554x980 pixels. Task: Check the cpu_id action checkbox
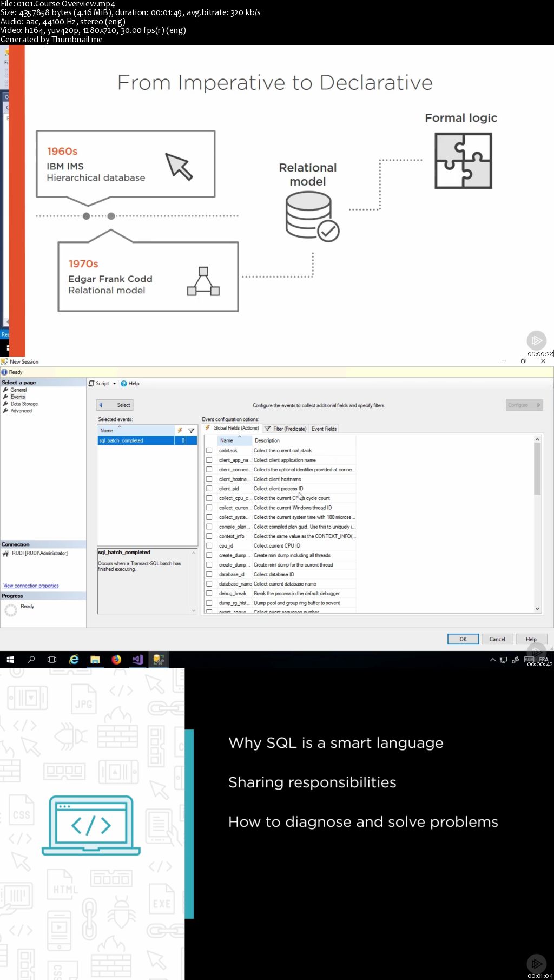coord(209,545)
